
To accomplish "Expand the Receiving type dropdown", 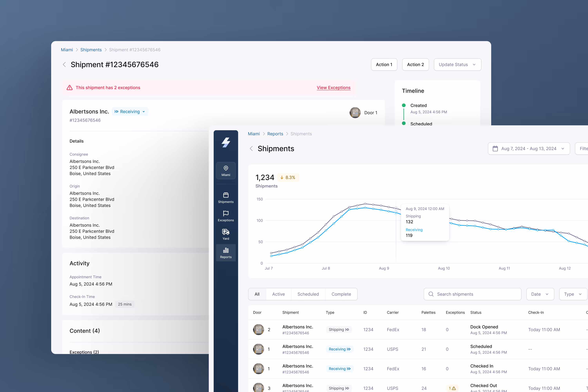I will [130, 112].
